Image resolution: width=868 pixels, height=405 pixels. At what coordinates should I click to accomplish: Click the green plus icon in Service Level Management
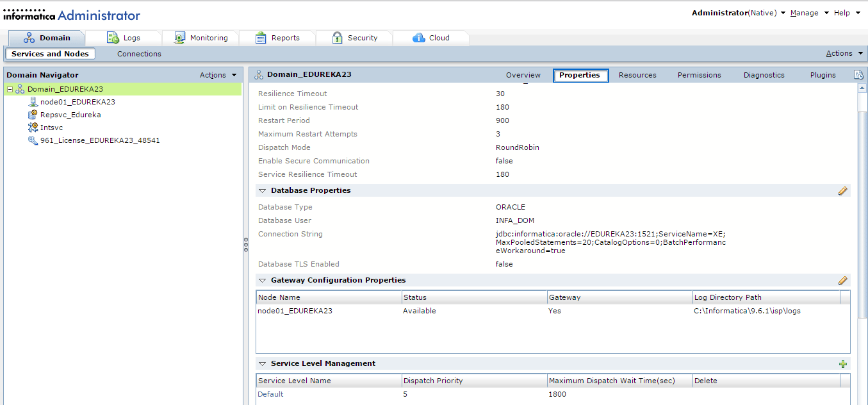[x=842, y=364]
